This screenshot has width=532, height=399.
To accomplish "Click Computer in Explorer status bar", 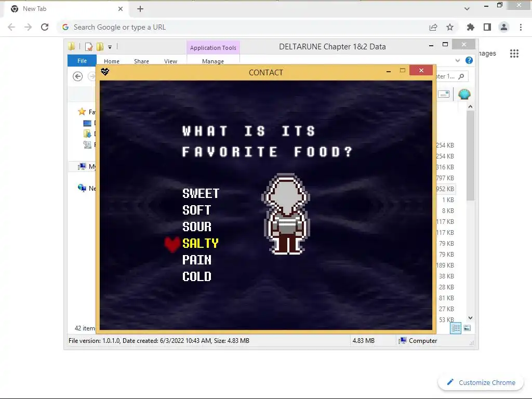I will pyautogui.click(x=418, y=341).
